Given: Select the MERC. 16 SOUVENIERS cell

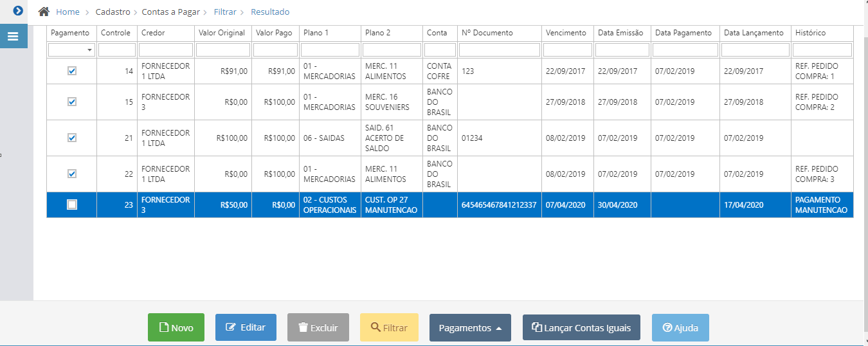Looking at the screenshot, I should (x=392, y=102).
